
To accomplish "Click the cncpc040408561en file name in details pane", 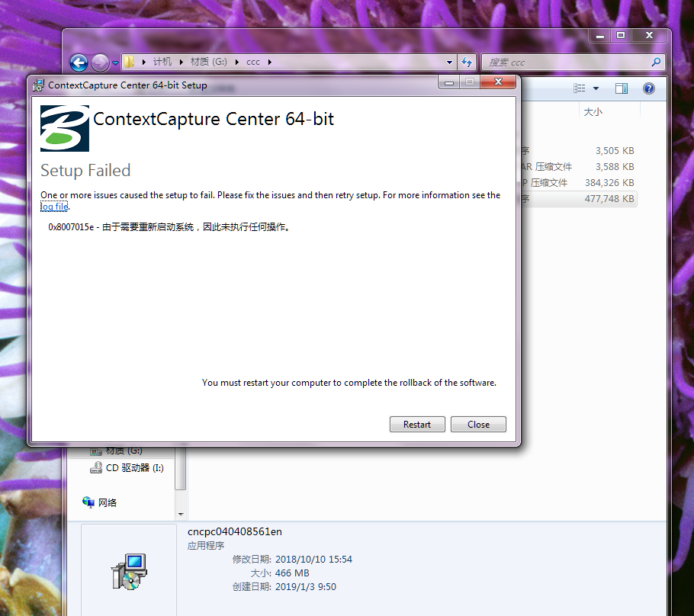I will pos(235,531).
